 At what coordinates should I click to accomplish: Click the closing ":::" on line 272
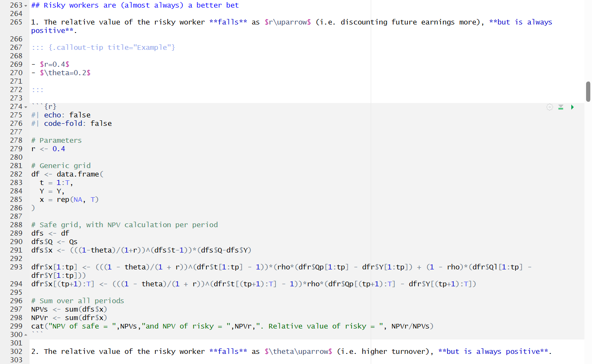tap(38, 90)
